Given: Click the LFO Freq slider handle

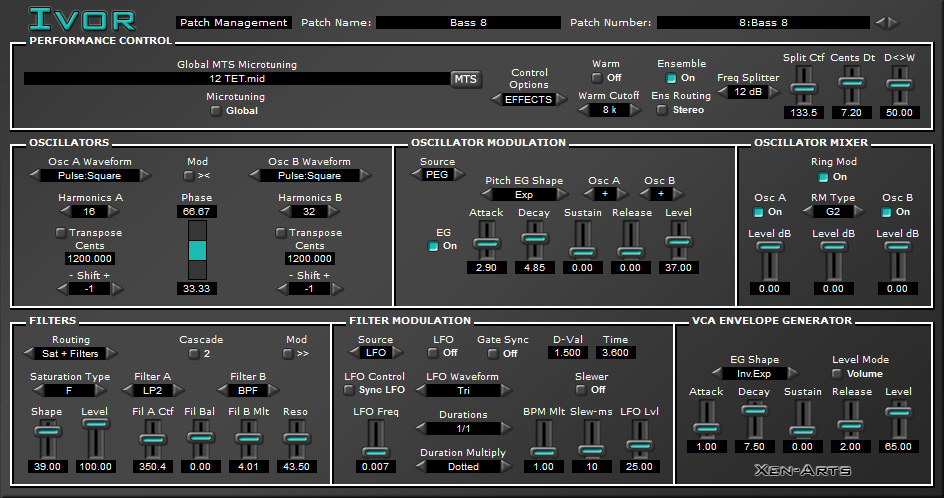Looking at the screenshot, I should click(375, 452).
